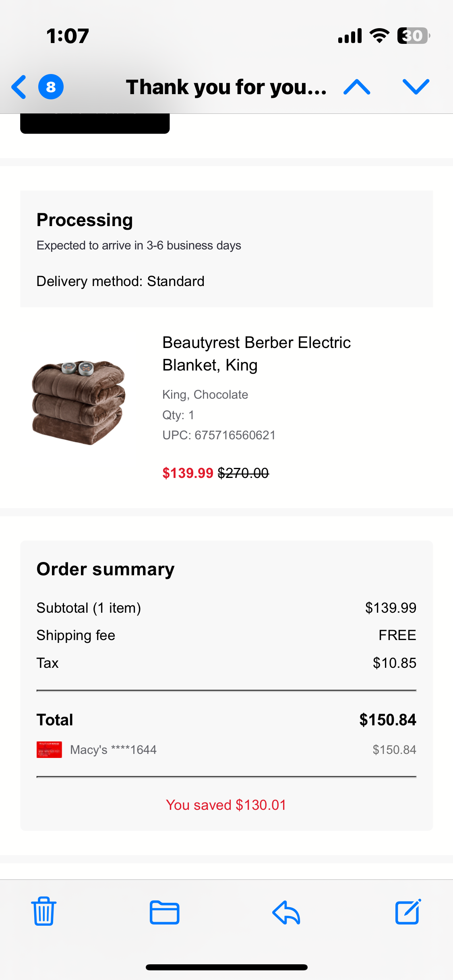453x980 pixels.
Task: Compose a new message with the pencil icon
Action: 408,911
